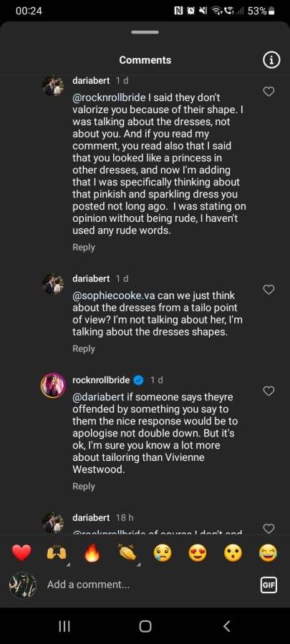Focus the Add a comment field

pyautogui.click(x=148, y=585)
